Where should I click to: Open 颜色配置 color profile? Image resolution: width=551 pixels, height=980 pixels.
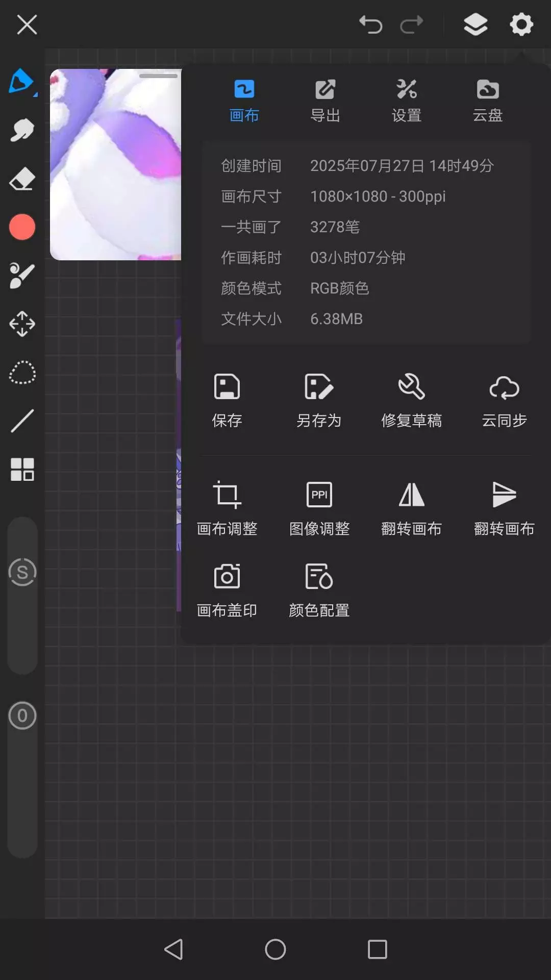319,591
